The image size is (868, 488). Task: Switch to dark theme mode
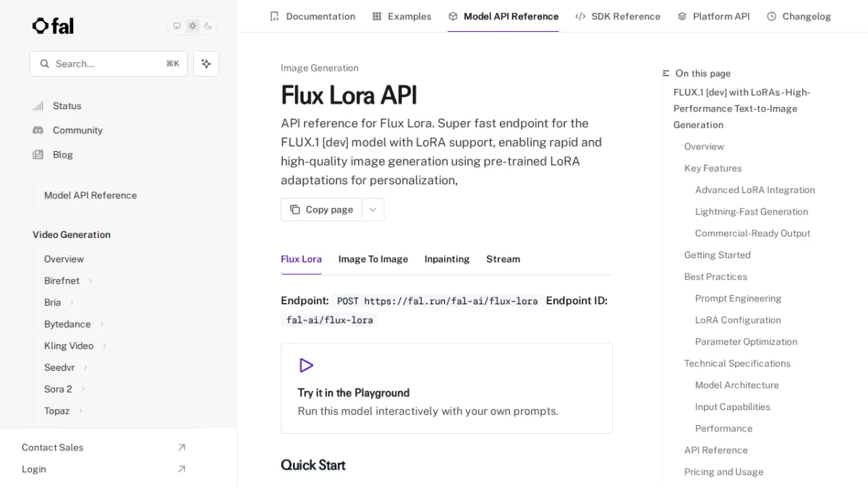tap(208, 26)
